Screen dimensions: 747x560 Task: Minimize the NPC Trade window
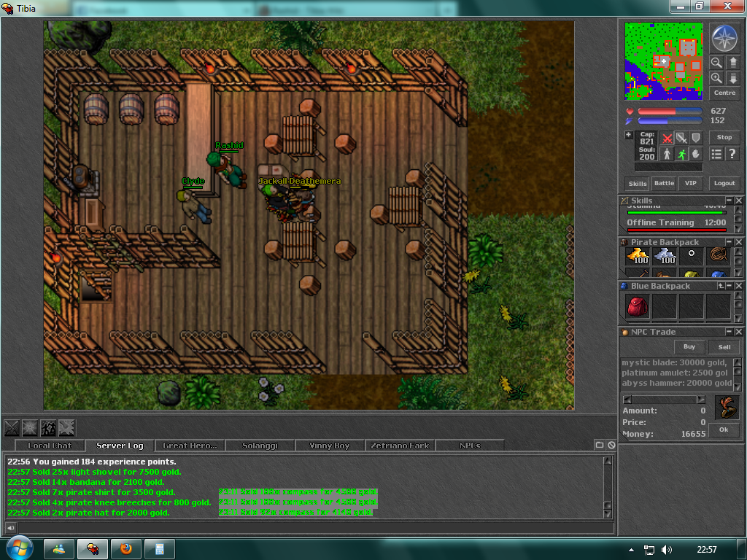pos(728,332)
